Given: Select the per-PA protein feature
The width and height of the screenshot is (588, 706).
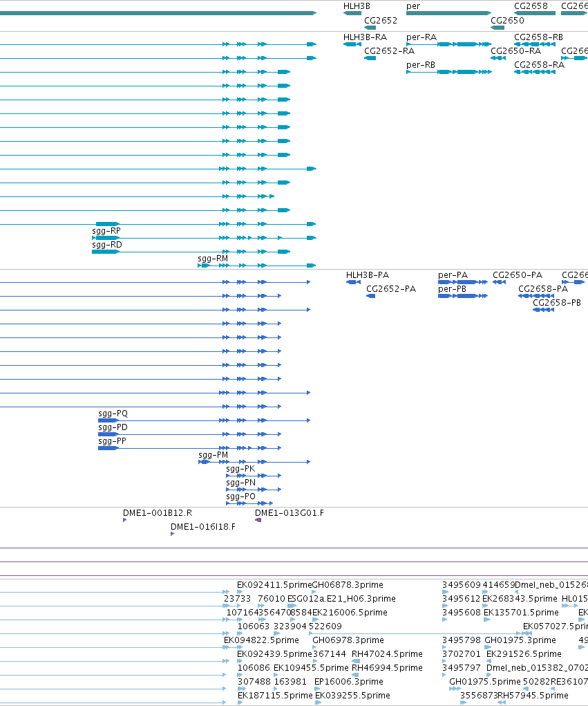Looking at the screenshot, I should (463, 282).
